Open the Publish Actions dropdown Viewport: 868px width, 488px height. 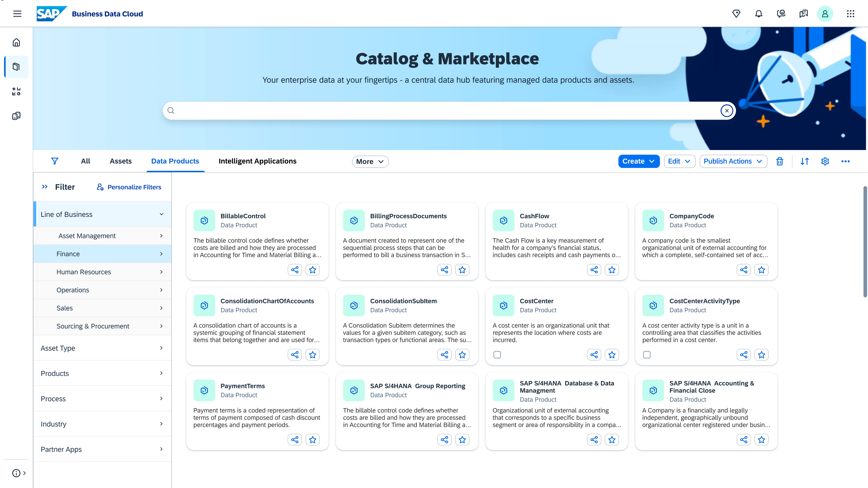(x=733, y=161)
